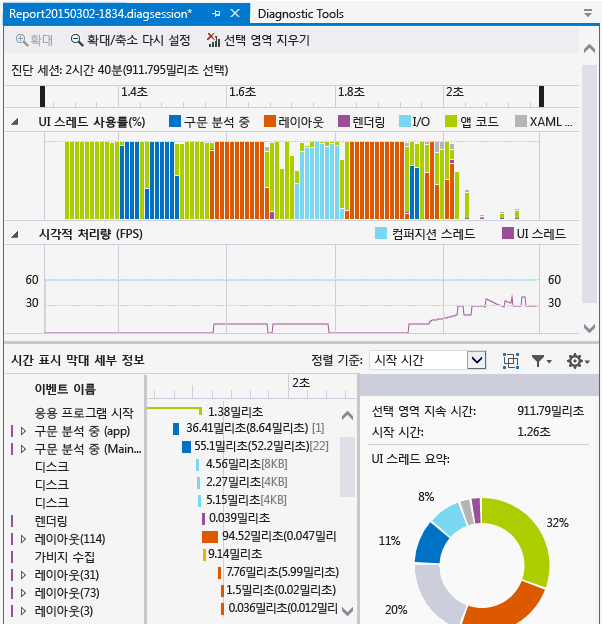
Task: Click the 1.6초 ruler mark
Action: tap(242, 92)
